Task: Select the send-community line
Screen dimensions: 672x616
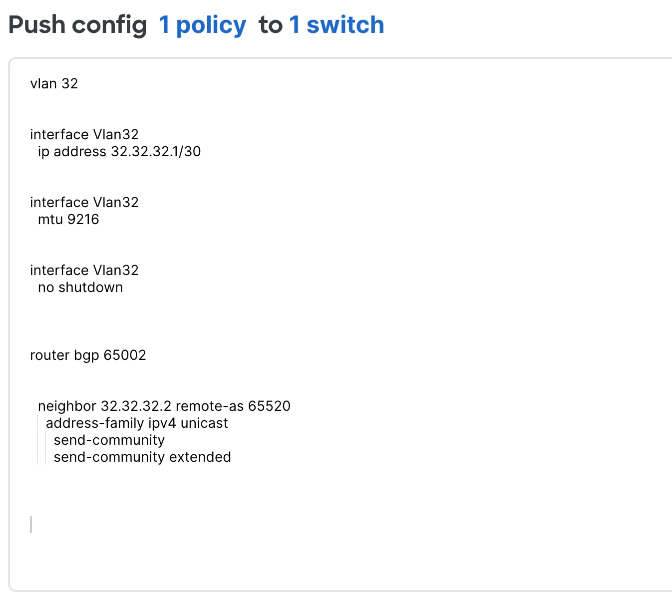Action: [109, 440]
